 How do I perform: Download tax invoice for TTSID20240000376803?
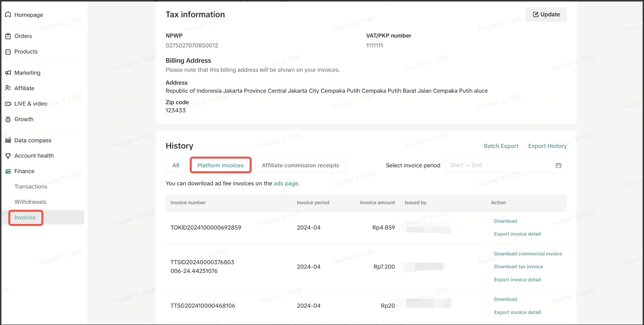[518, 266]
